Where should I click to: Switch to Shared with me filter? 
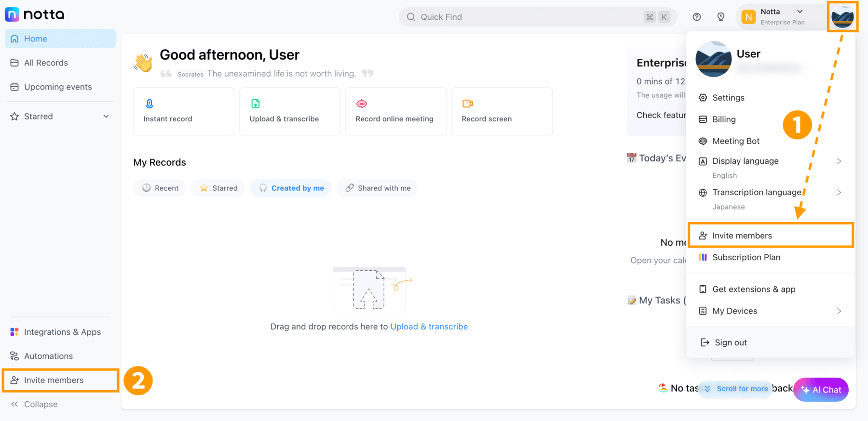378,188
